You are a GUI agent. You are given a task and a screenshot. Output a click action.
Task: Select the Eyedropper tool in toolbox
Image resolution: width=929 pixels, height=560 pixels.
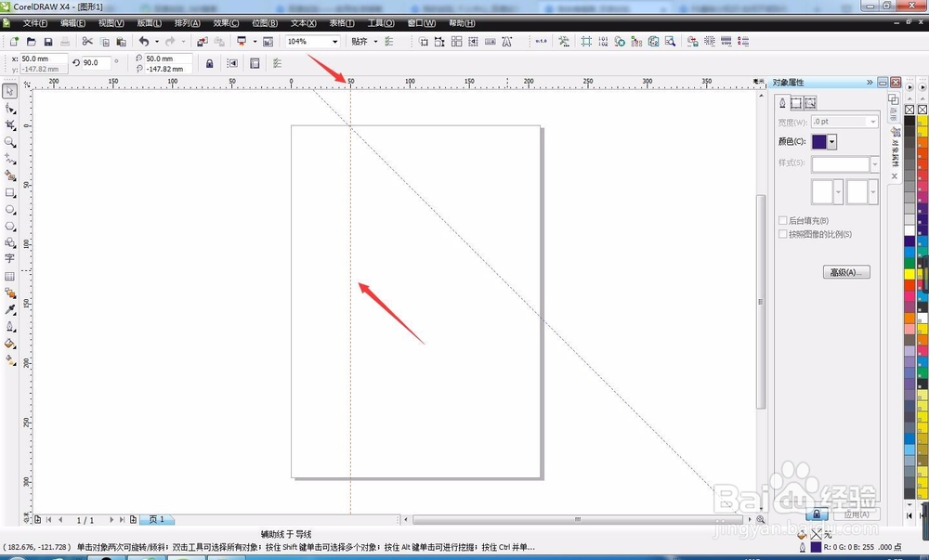[10, 309]
